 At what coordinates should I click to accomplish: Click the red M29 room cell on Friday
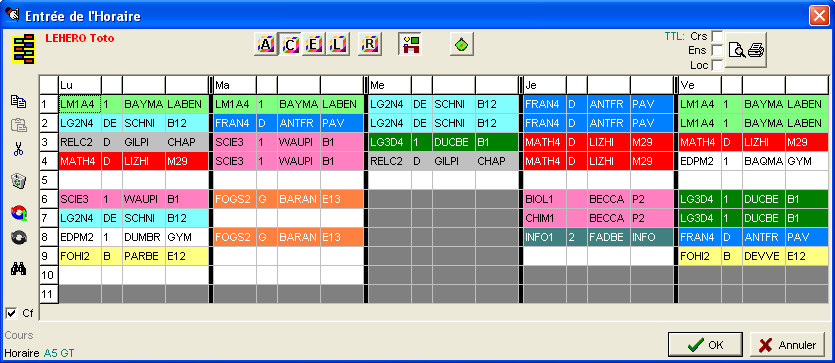pyautogui.click(x=806, y=142)
